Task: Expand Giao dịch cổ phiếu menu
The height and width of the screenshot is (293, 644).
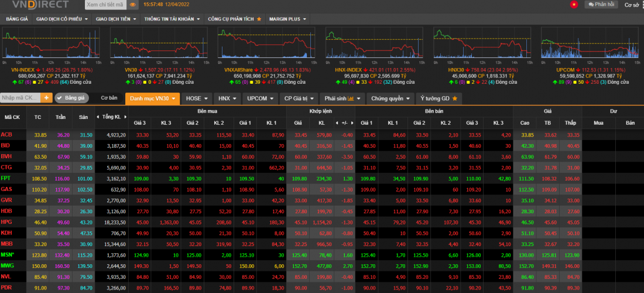Action: (x=61, y=19)
